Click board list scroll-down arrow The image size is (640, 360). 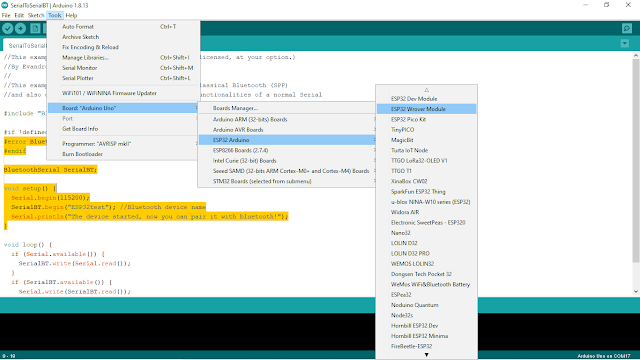(427, 355)
